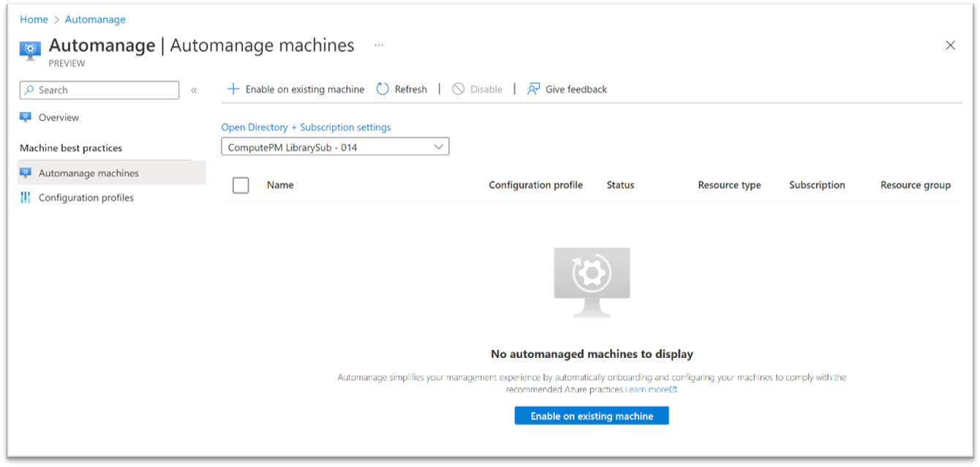Open the Learn more link
Viewport: 980px width, 467px height.
point(651,389)
